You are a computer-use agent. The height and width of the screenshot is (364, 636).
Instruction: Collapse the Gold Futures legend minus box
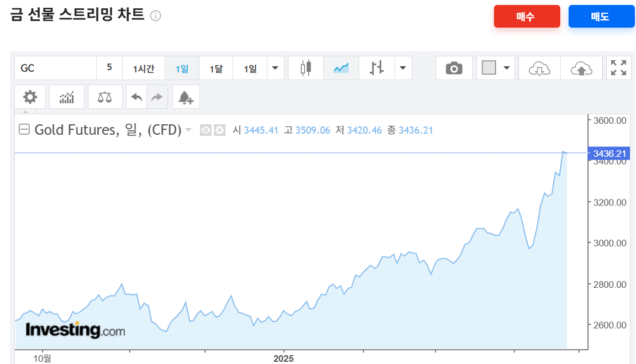(x=24, y=129)
